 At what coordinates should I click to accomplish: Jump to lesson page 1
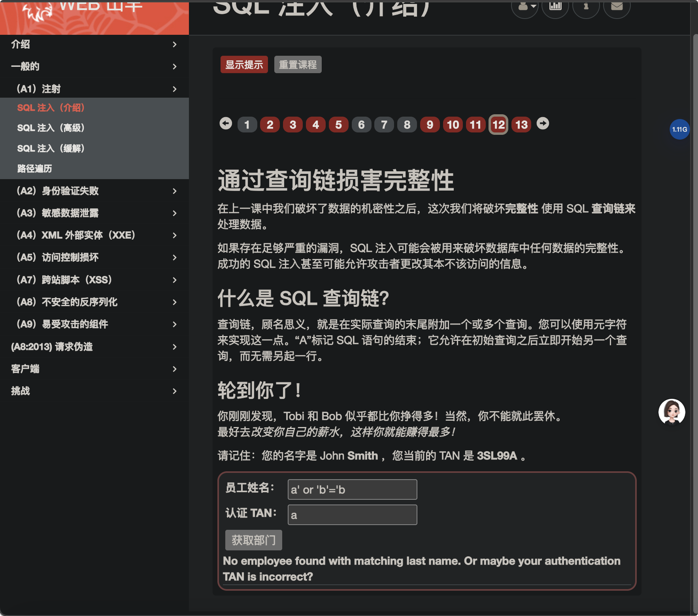click(x=247, y=125)
